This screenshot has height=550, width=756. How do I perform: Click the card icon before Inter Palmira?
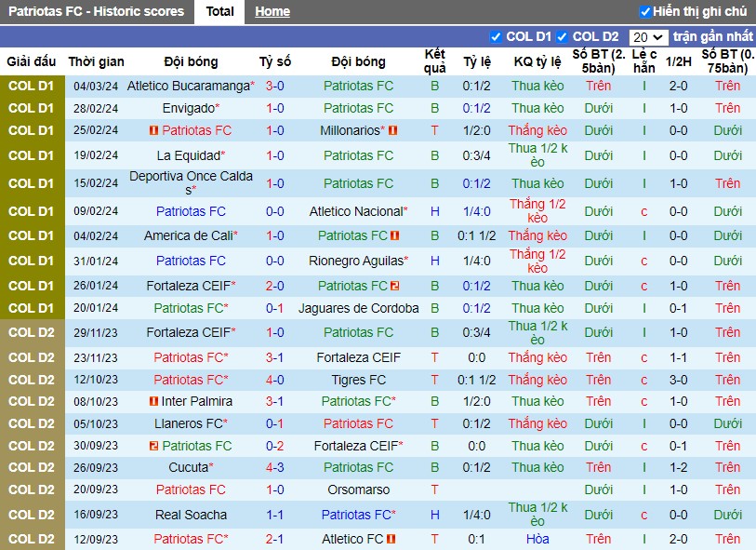tap(153, 401)
